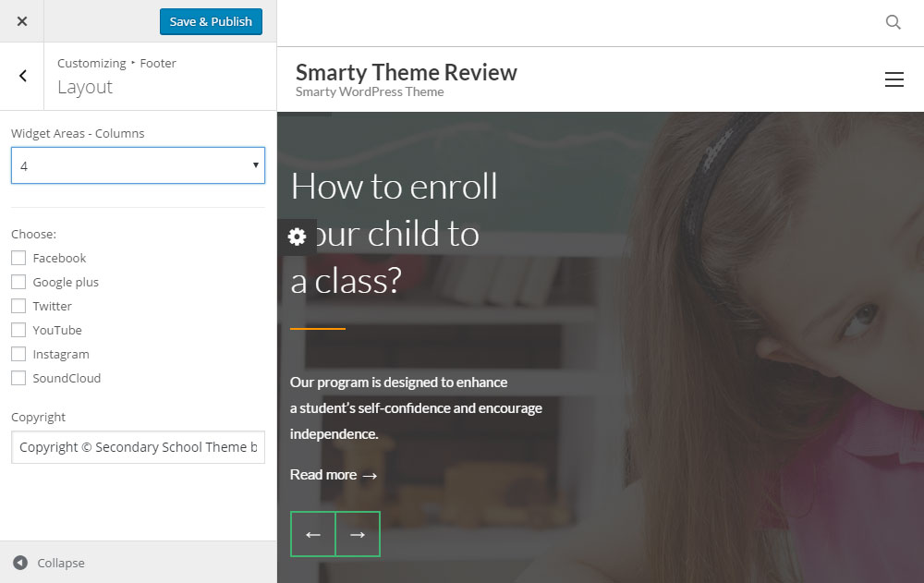Enable the Facebook social icon option
Image resolution: width=924 pixels, height=583 pixels.
coord(18,258)
